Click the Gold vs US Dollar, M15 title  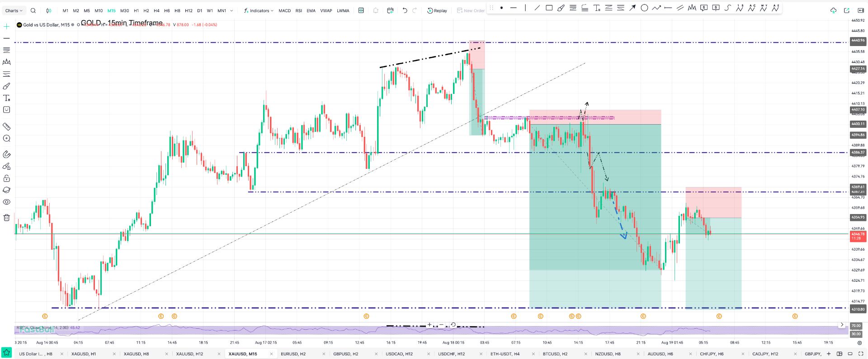(47, 25)
